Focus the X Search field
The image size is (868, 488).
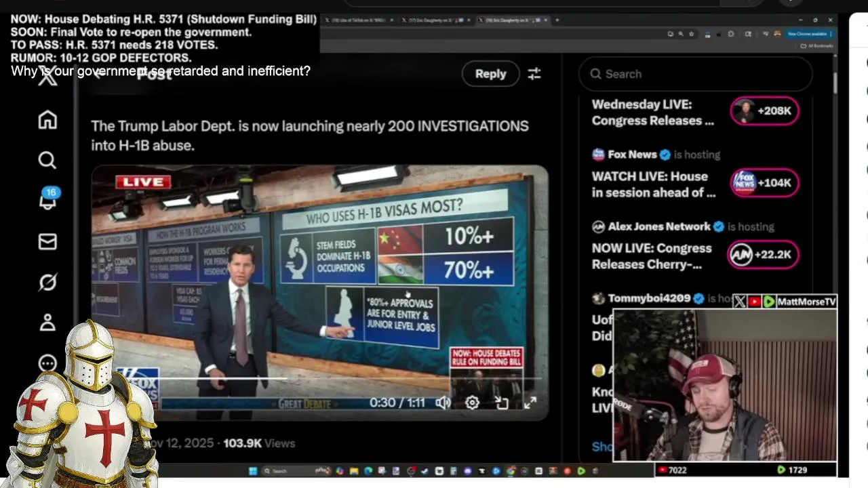click(x=696, y=74)
